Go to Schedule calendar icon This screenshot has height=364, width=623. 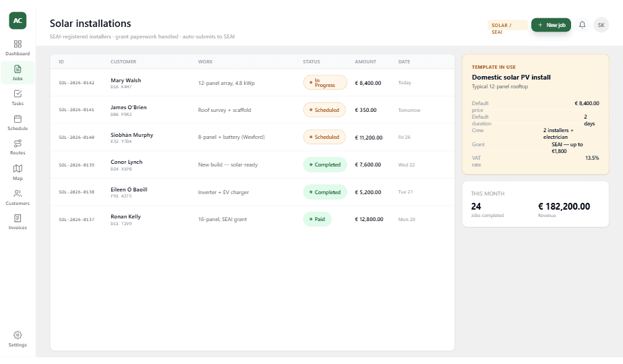pyautogui.click(x=18, y=119)
